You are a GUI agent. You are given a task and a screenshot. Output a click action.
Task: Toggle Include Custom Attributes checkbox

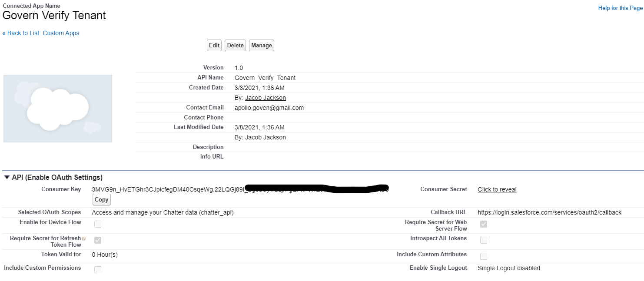click(x=484, y=256)
